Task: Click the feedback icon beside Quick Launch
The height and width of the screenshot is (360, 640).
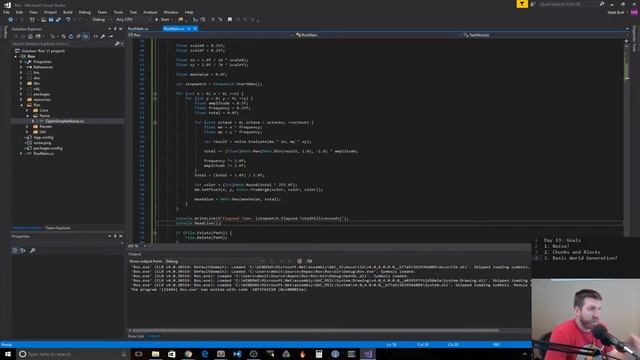Action: (533, 4)
